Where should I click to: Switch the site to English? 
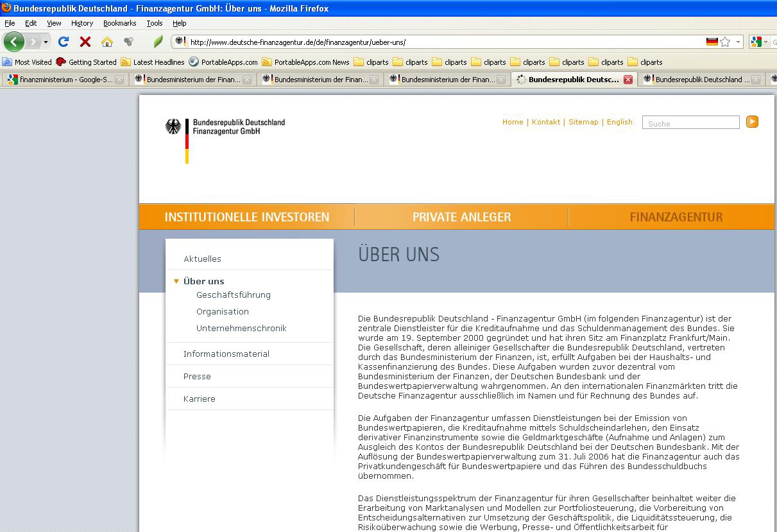pyautogui.click(x=619, y=121)
